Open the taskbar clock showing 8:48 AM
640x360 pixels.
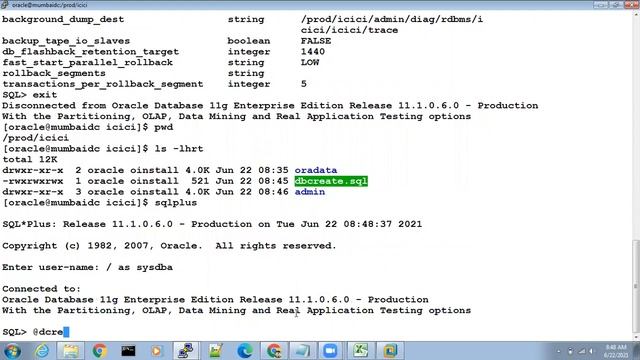[x=616, y=351]
